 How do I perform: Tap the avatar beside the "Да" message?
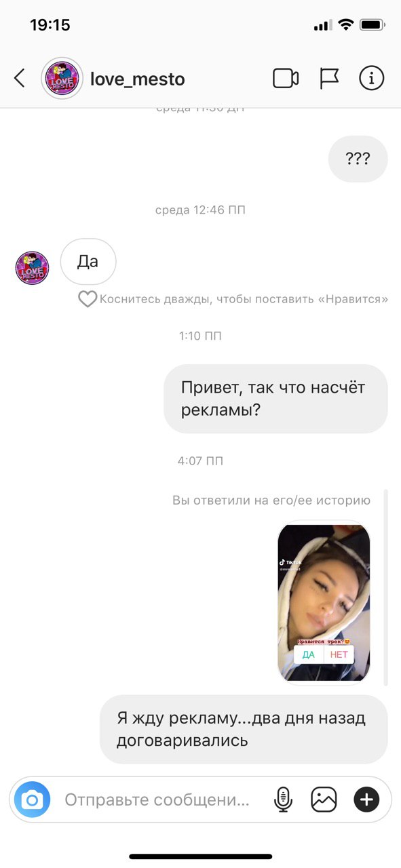tap(32, 268)
